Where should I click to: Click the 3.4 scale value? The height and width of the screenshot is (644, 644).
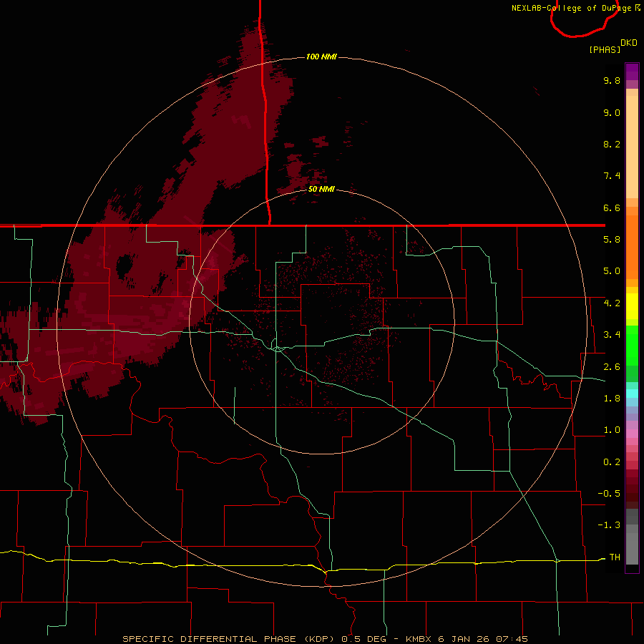click(612, 335)
